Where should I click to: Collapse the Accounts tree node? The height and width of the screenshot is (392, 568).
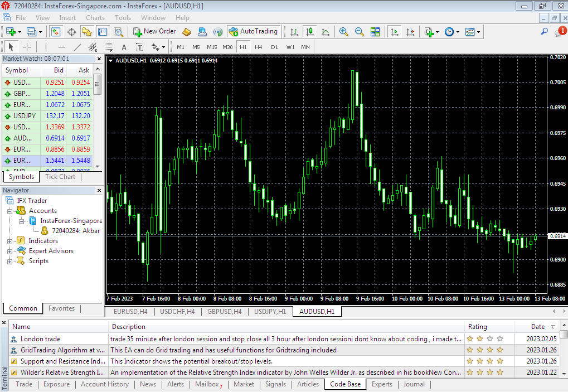coord(10,211)
